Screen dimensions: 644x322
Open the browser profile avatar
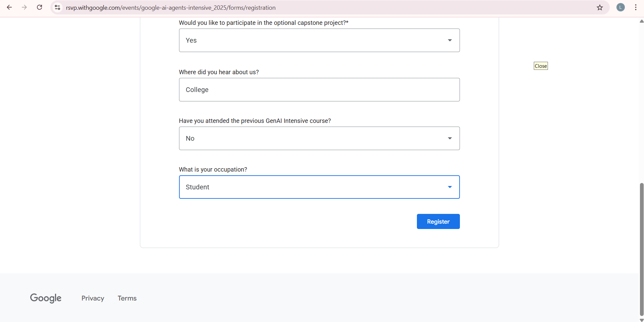(620, 7)
